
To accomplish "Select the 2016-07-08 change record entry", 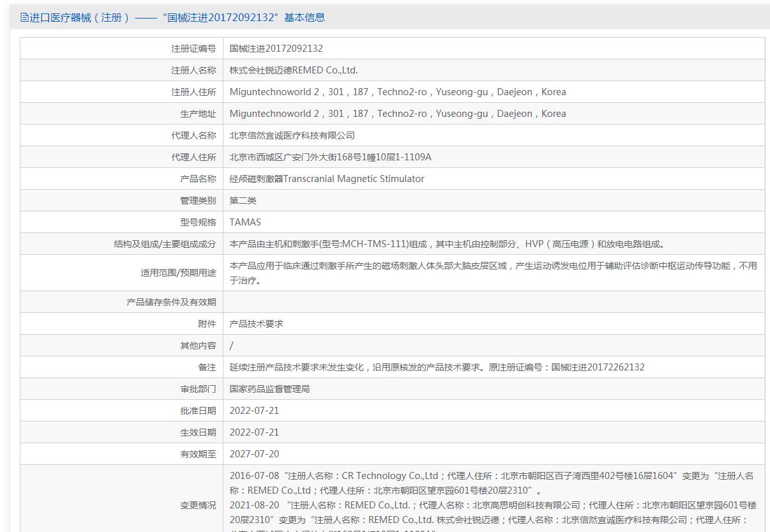I will 492,483.
